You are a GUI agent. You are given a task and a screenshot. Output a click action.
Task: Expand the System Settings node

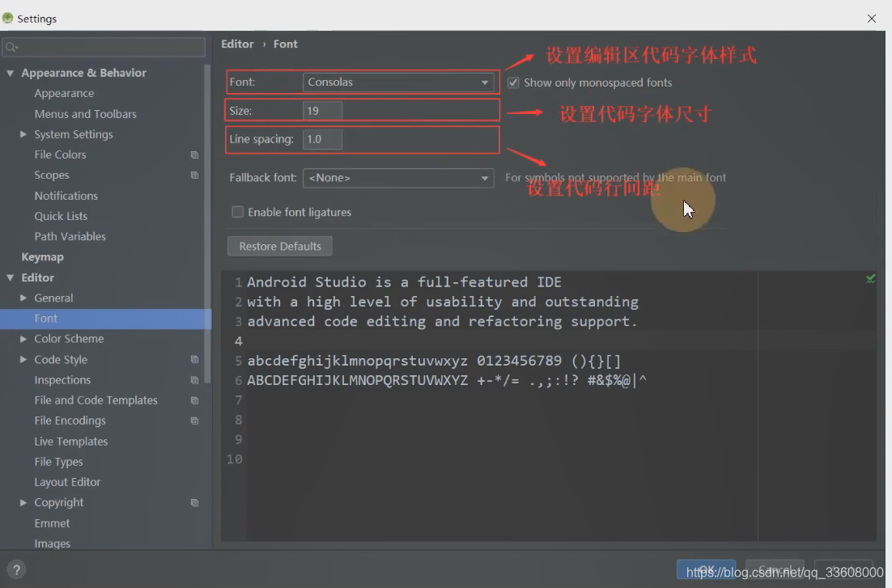click(23, 134)
